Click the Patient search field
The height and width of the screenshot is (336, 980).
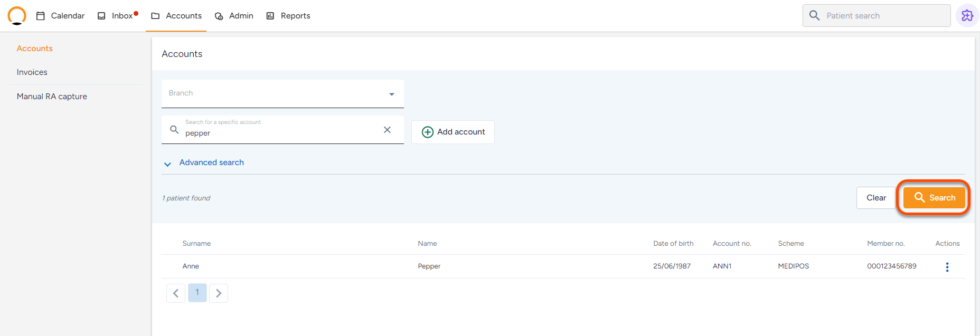(877, 16)
